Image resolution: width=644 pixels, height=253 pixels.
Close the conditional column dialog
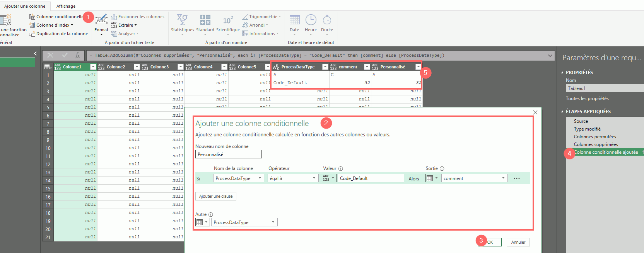coord(535,112)
